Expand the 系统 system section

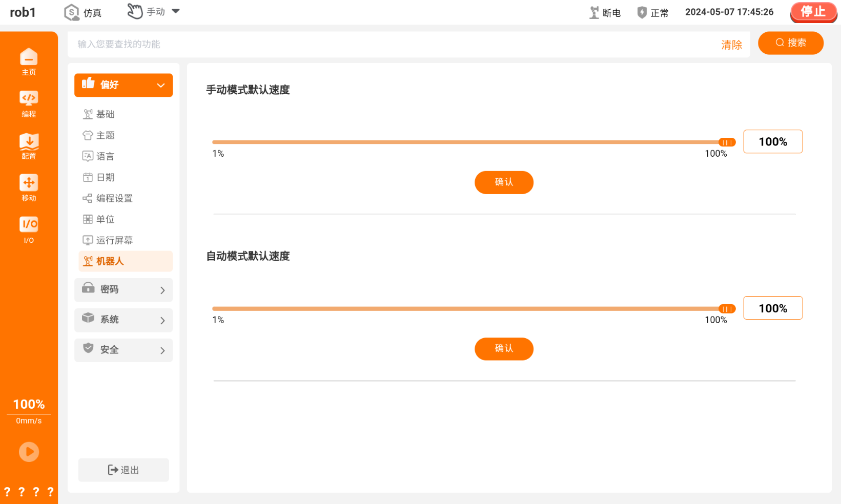pyautogui.click(x=124, y=320)
